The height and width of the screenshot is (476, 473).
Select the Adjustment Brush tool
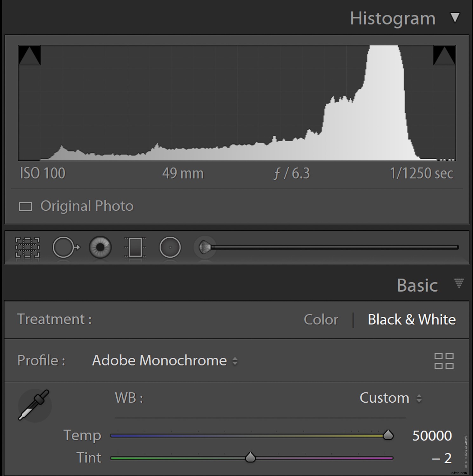click(205, 248)
